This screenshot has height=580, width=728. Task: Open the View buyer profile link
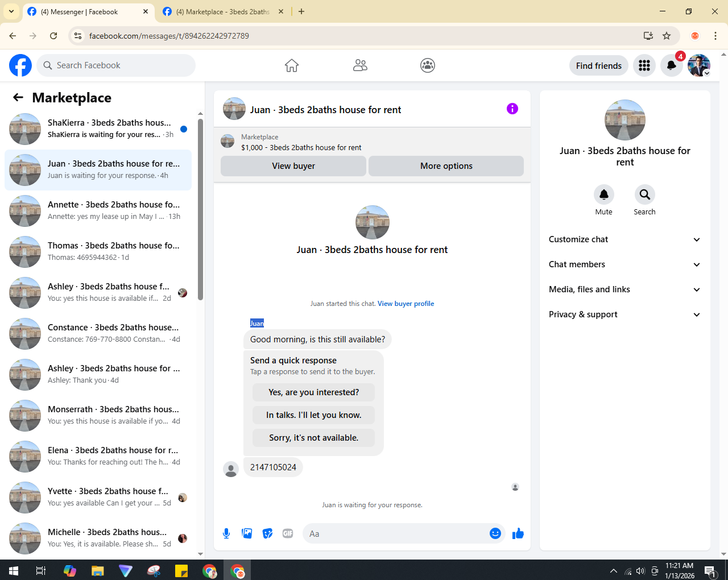click(406, 304)
